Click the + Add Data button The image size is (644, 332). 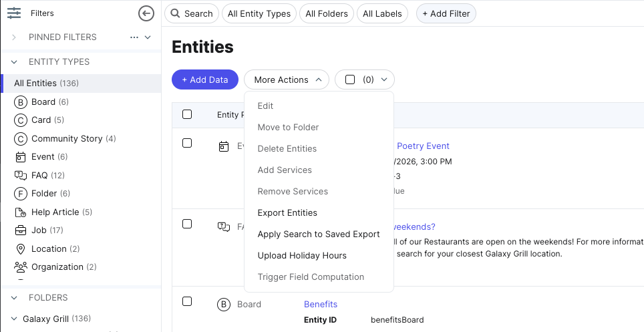(x=205, y=79)
